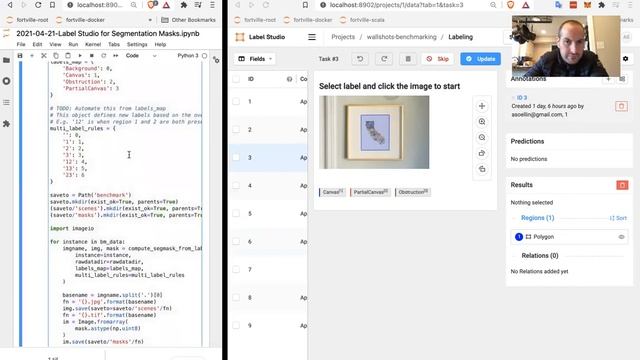The width and height of the screenshot is (640, 360).
Task: Zoom out of the labeling image
Action: point(482,138)
